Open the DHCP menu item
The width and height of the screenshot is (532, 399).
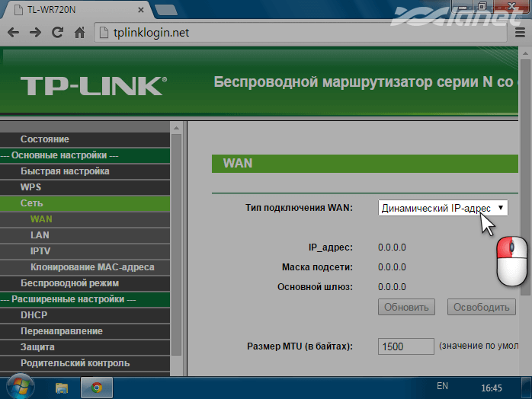point(85,315)
